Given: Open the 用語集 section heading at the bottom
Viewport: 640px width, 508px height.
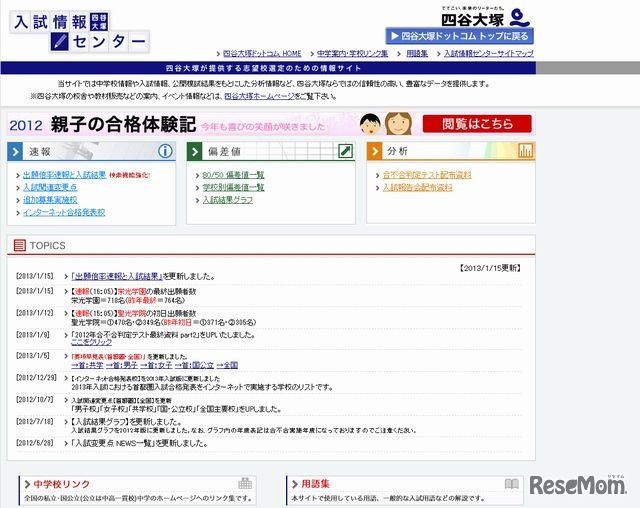Looking at the screenshot, I should pos(315,484).
